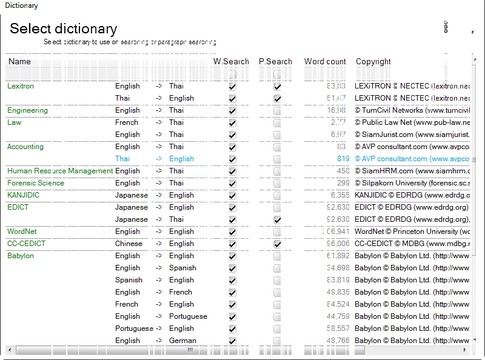Screen dimensions: 485x360
Task: Enable P.Search for Babylon English to French
Action: 277,293
